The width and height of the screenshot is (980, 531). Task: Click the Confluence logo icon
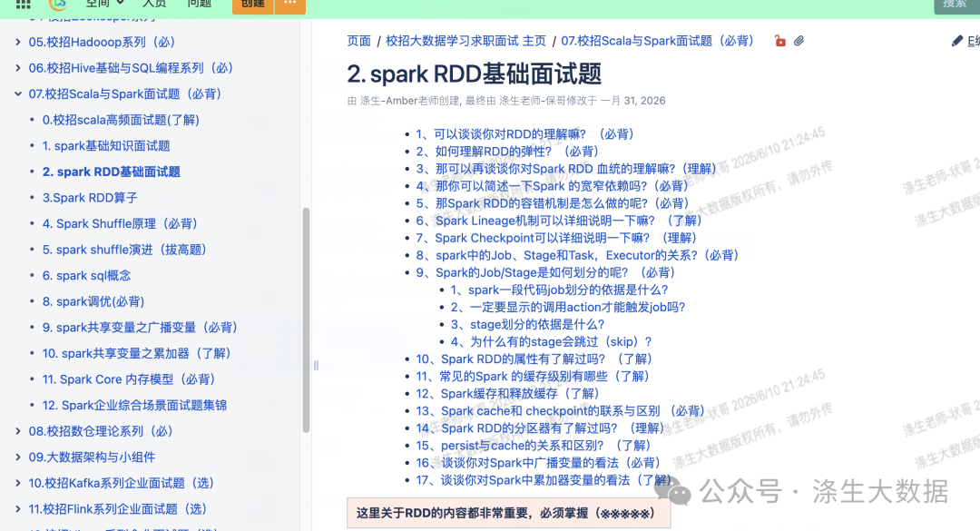(x=58, y=5)
